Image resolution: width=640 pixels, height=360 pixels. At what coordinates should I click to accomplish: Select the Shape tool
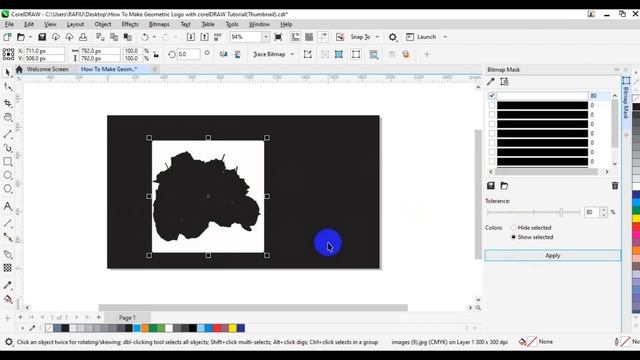click(x=7, y=87)
